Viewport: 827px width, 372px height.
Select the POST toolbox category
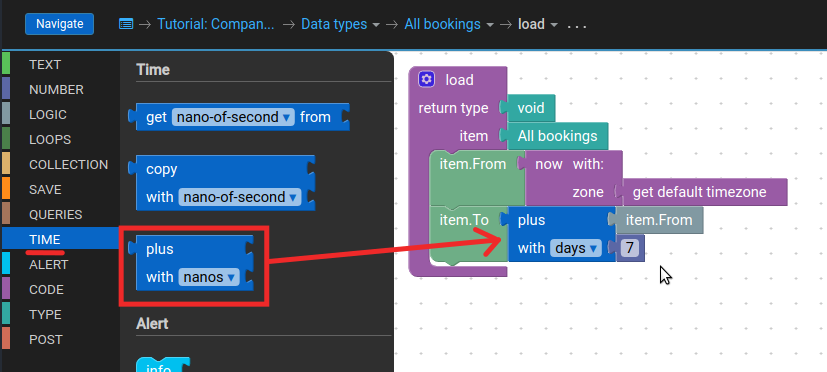[61, 339]
